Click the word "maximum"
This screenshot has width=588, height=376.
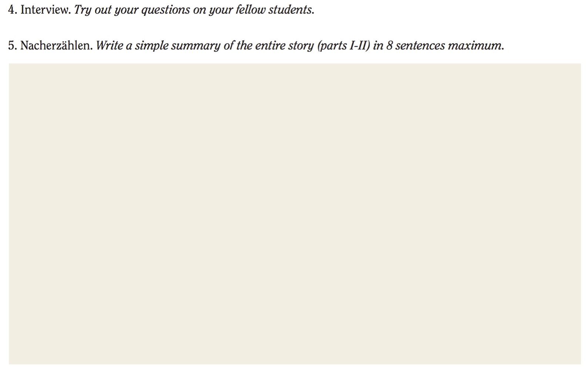(x=475, y=46)
